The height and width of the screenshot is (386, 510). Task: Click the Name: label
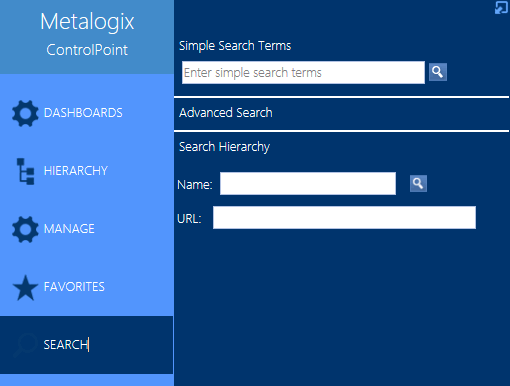pyautogui.click(x=195, y=184)
